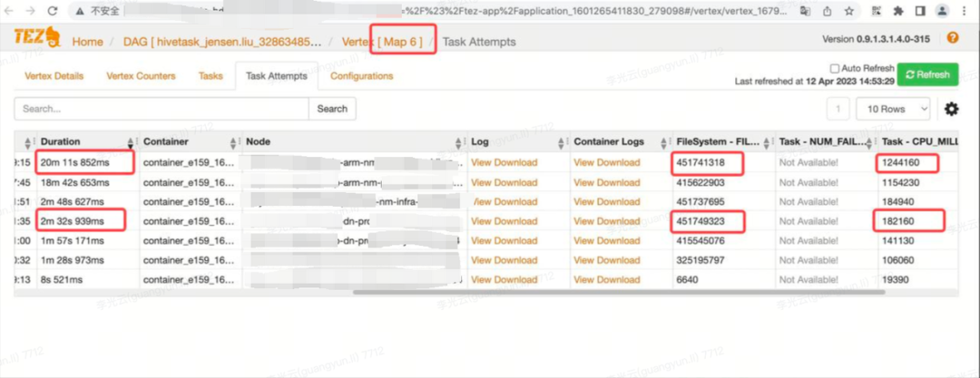The image size is (980, 378).
Task: Download the Log for the 1m 57s 171ms row
Action: pos(516,240)
